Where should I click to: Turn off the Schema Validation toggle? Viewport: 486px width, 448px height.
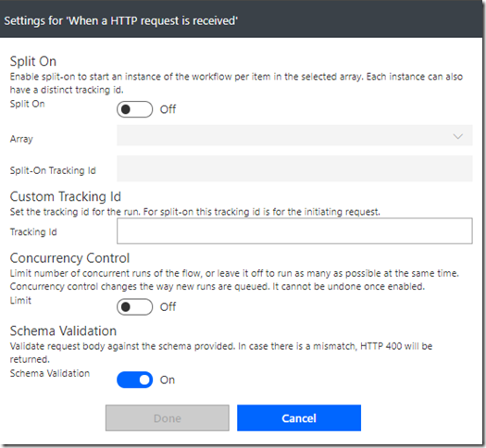134,380
